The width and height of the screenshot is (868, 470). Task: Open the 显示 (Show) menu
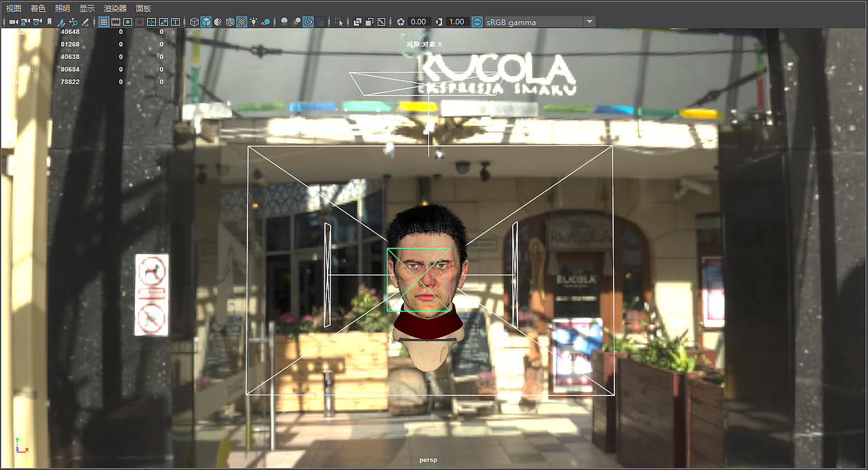(87, 8)
